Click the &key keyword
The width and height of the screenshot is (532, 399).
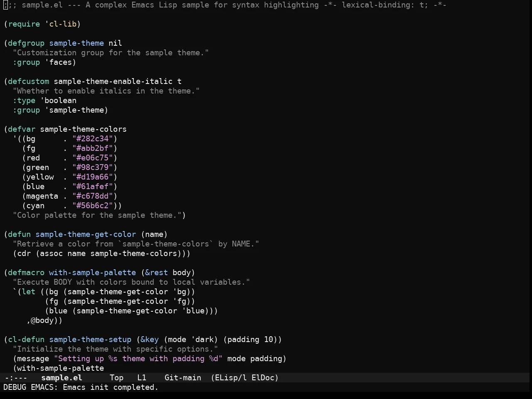coord(150,340)
